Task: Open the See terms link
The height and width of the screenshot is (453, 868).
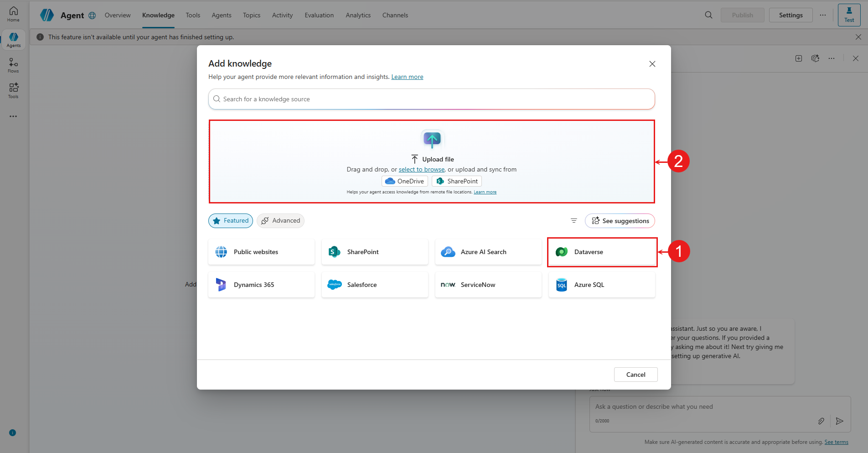Action: click(x=837, y=442)
